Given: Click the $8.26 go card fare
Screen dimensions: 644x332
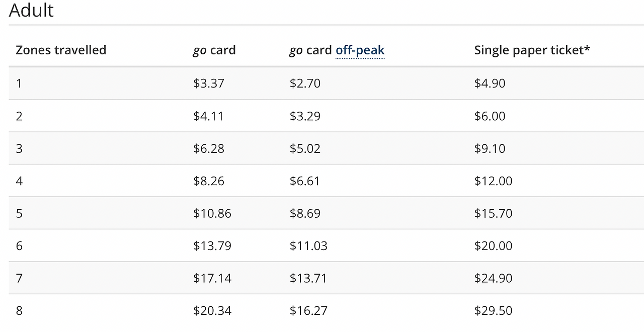Looking at the screenshot, I should 208,181.
